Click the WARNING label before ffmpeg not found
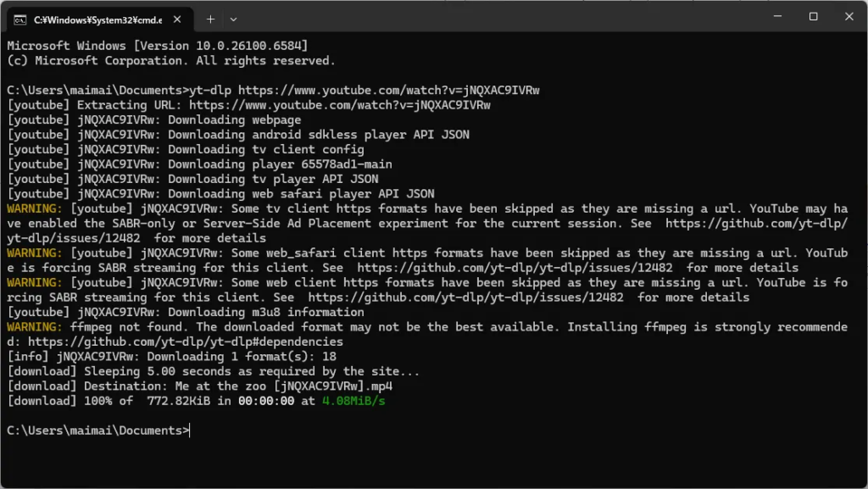 tap(34, 327)
